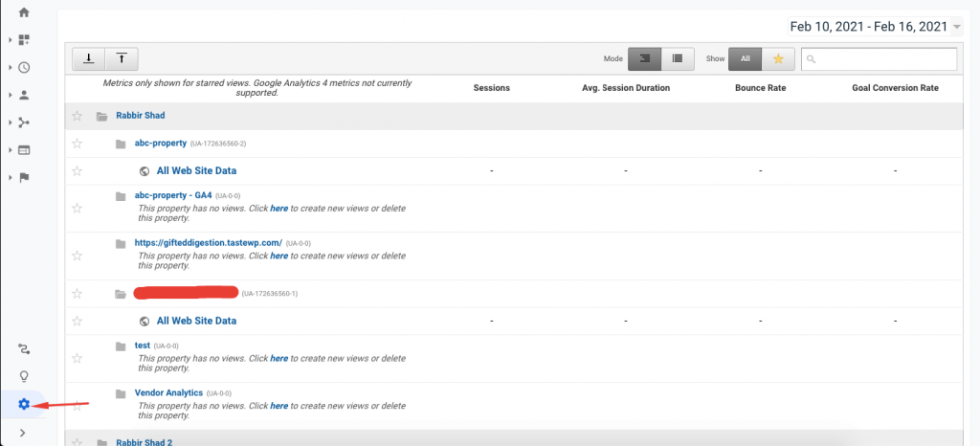Open the https://gifteddigestion.tastewp.com/ link
Viewport: 980px width, 446px height.
209,243
